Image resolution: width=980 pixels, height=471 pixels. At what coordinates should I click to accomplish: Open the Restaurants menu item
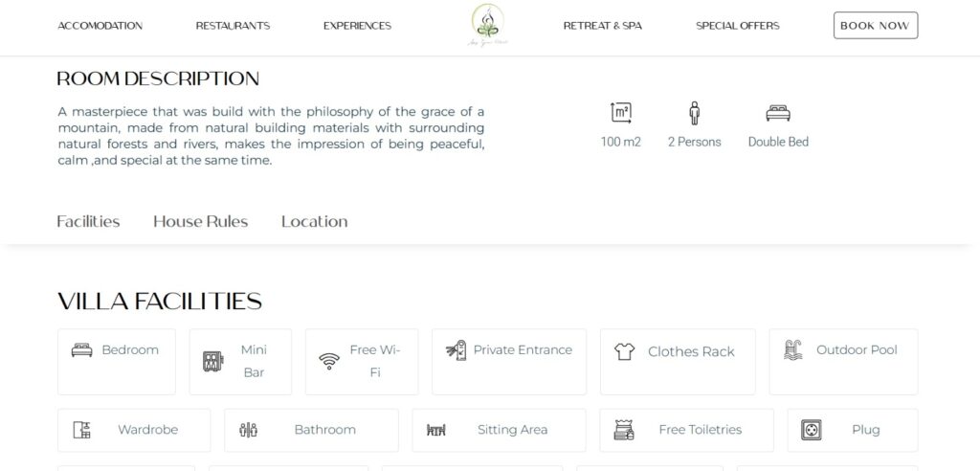[233, 26]
